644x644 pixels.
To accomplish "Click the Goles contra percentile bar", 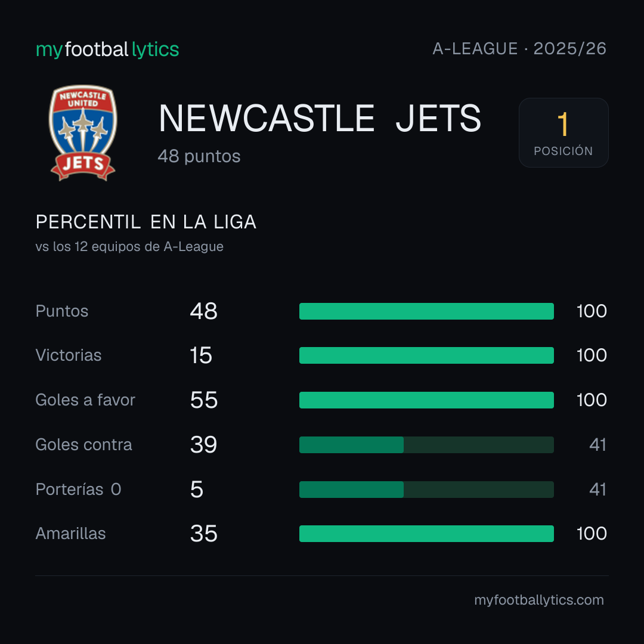I will coord(426,445).
